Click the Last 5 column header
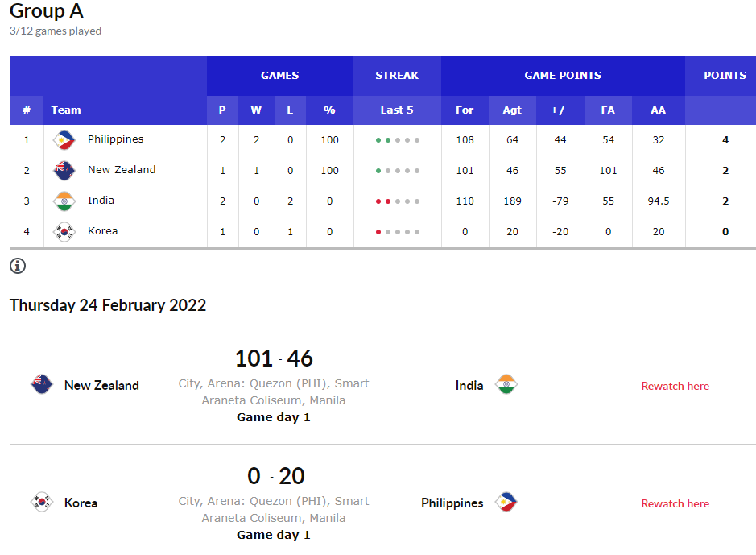This screenshot has width=756, height=555. pyautogui.click(x=397, y=110)
